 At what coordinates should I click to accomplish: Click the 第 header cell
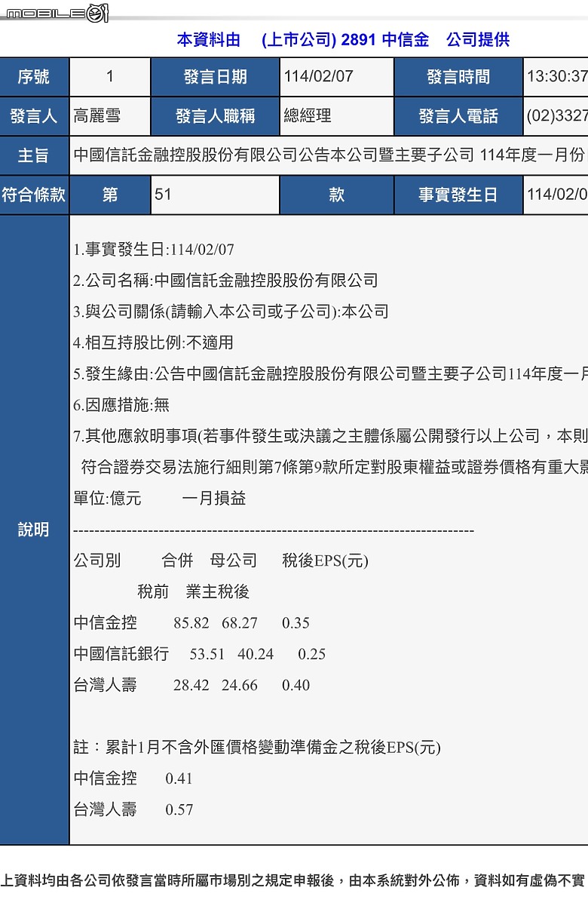[x=110, y=195]
